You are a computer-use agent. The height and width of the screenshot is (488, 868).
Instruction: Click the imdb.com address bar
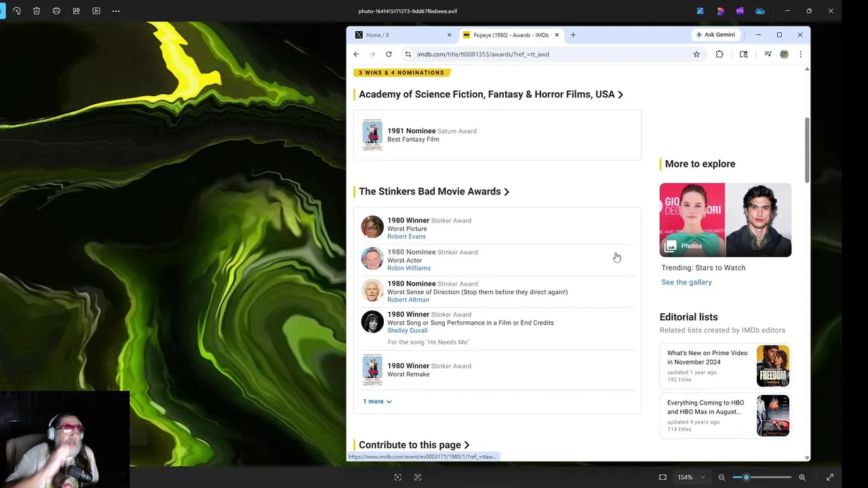click(483, 54)
